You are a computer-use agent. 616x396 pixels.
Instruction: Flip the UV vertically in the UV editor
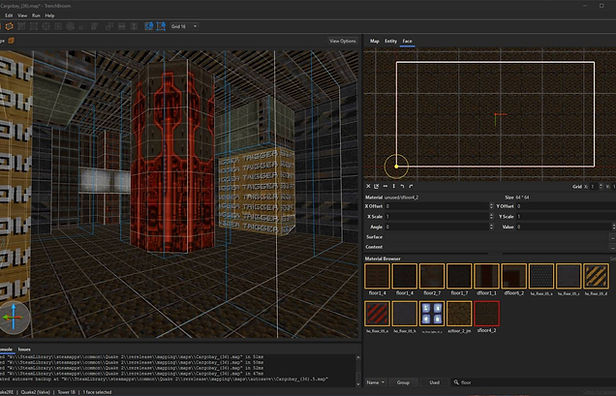[x=394, y=186]
